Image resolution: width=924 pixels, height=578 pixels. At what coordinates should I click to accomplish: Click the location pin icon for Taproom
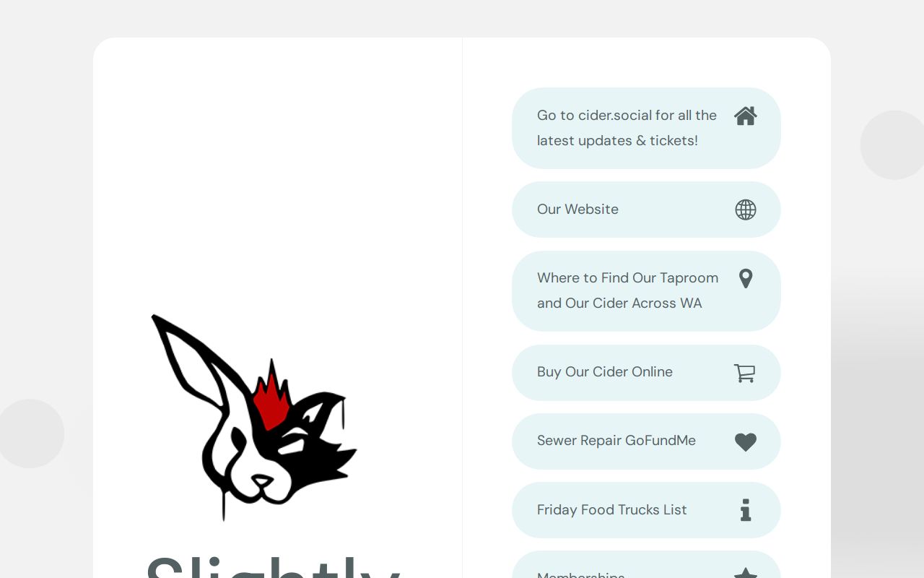tap(746, 278)
